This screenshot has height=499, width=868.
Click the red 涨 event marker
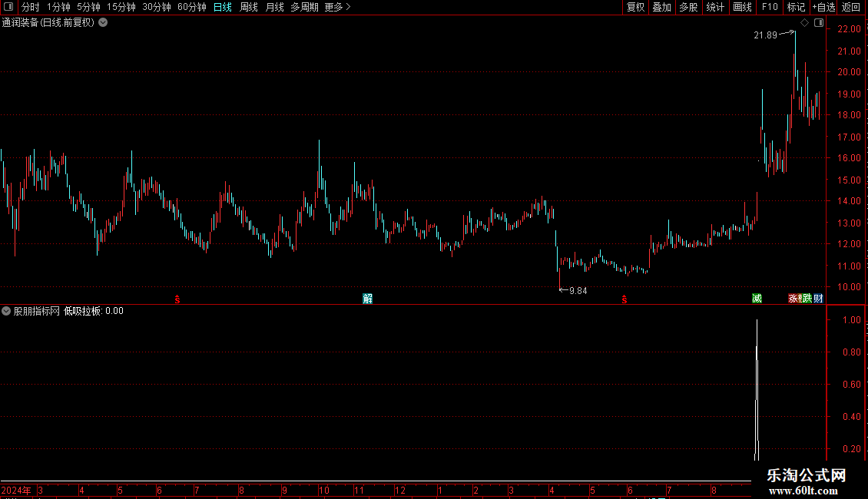793,299
